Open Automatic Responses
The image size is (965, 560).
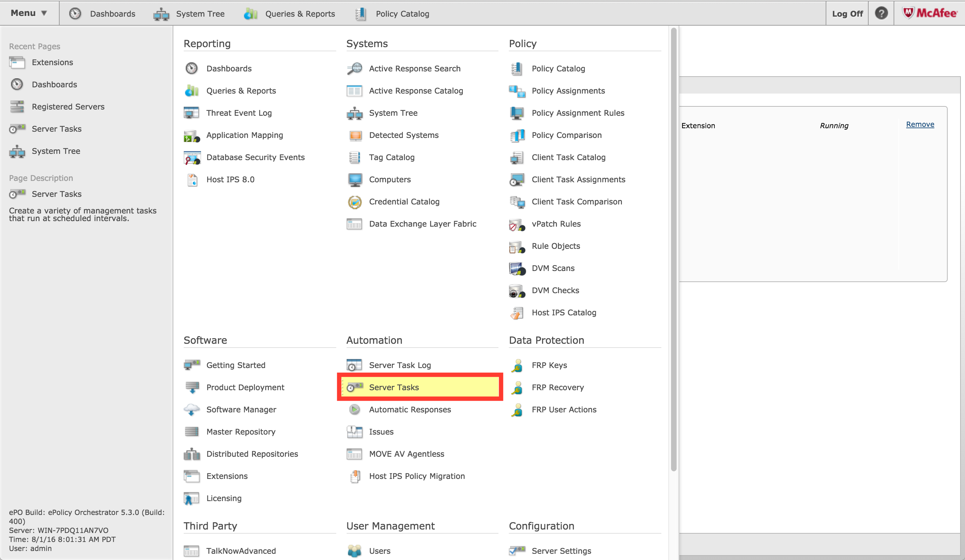pos(410,409)
